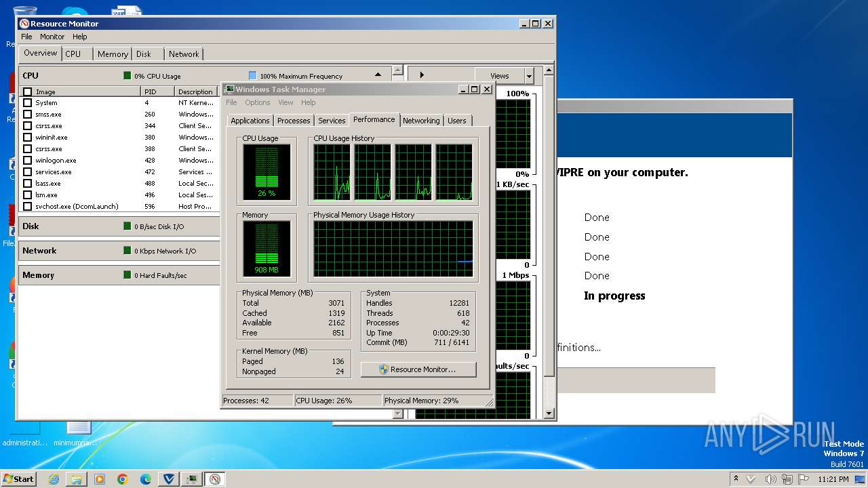This screenshot has height=488, width=868.
Task: Check the services.exe process checkbox
Action: [28, 172]
